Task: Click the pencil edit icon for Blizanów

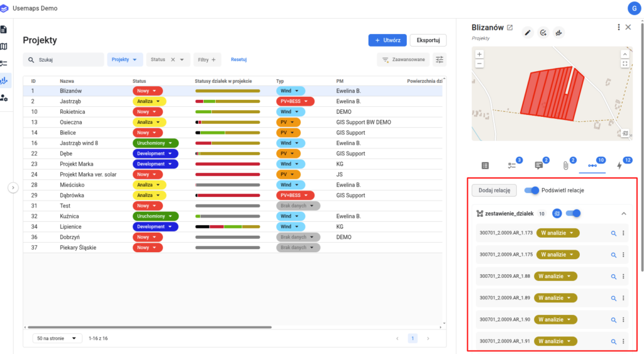Action: click(528, 33)
